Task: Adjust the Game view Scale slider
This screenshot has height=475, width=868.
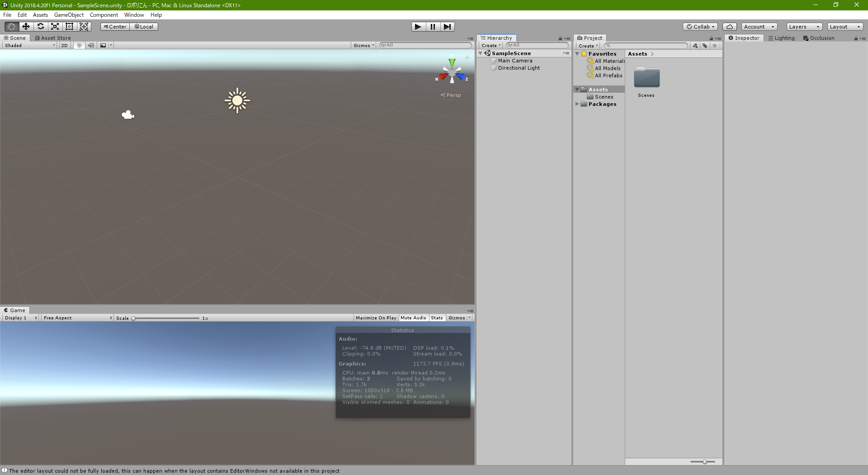Action: point(134,318)
